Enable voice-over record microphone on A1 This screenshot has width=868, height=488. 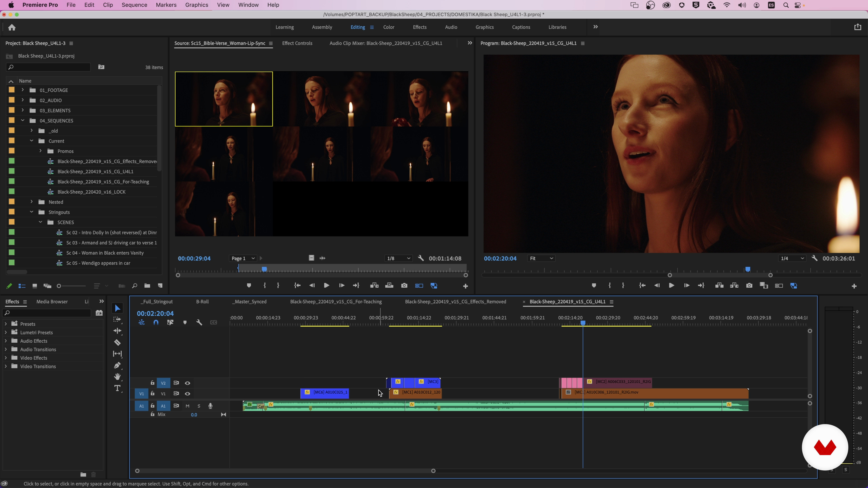(210, 406)
